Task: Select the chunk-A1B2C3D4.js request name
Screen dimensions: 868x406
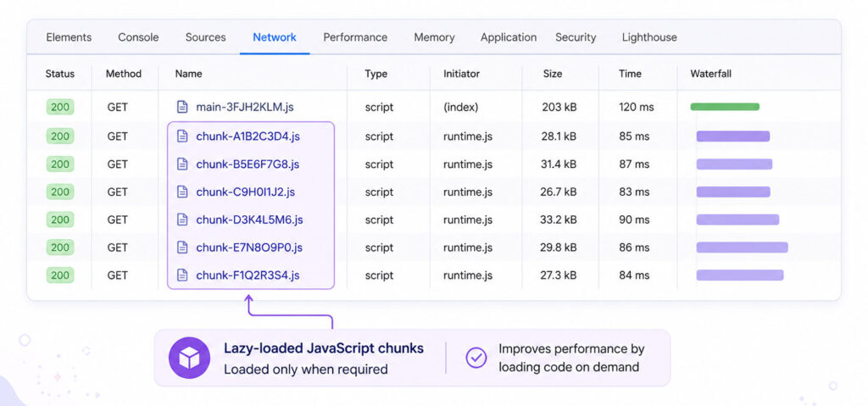Action: click(x=248, y=136)
